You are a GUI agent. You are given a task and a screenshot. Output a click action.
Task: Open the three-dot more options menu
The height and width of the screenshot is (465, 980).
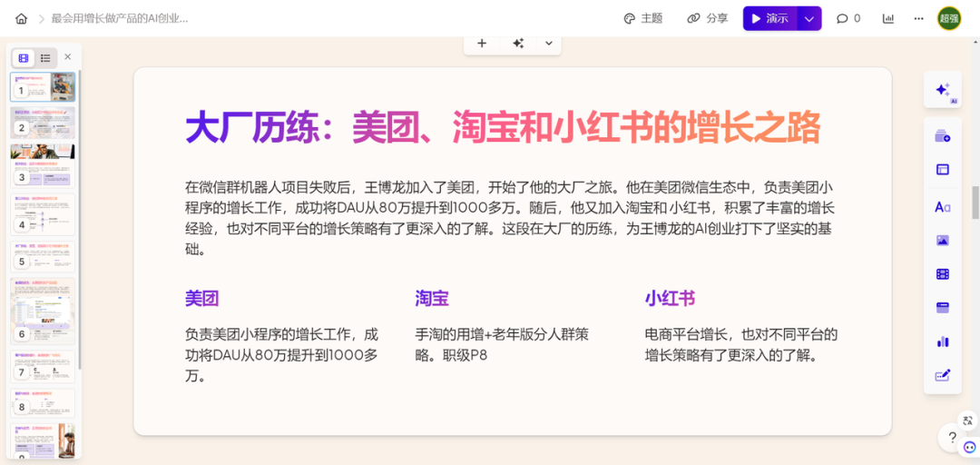pos(918,18)
